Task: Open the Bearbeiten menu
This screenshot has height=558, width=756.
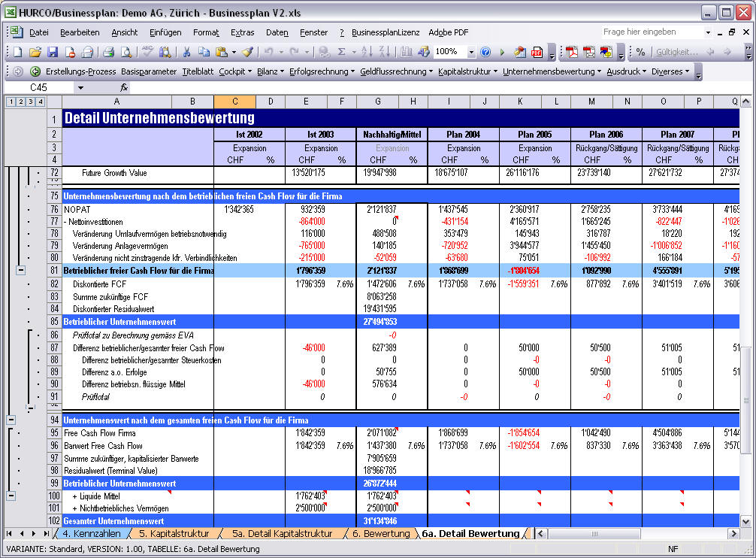Action: click(x=80, y=33)
